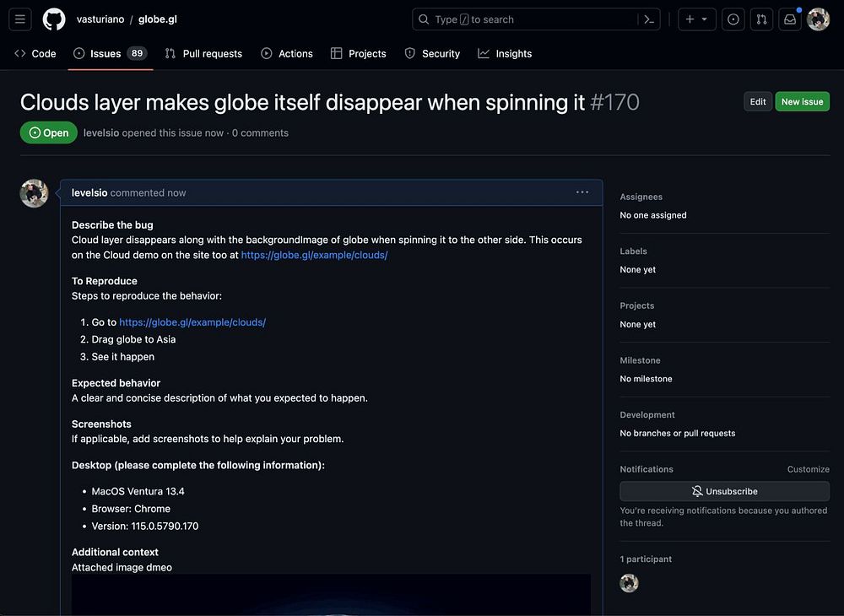Open the hamburger navigation menu
Screen dimensions: 844x616
pyautogui.click(x=20, y=19)
